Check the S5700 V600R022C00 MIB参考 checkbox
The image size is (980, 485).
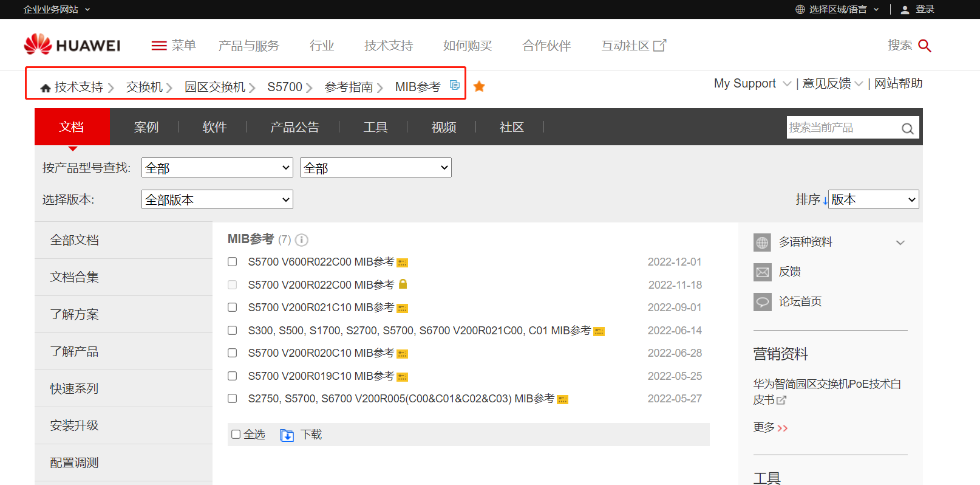232,262
